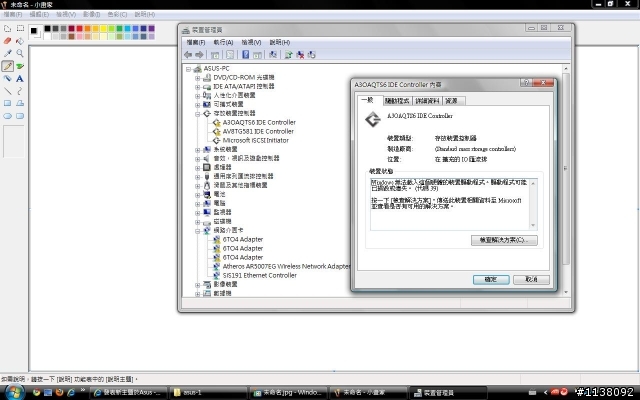Choose the Fill With Color bucket tool

(x=20, y=41)
